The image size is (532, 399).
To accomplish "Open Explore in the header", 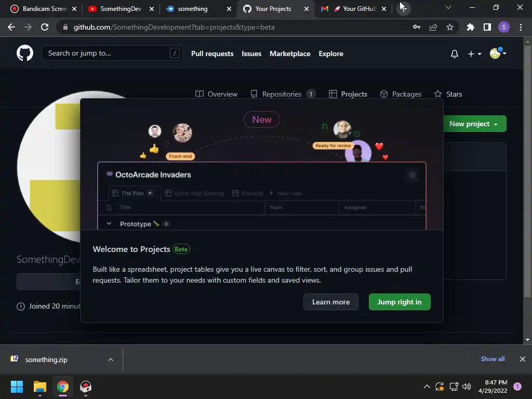I will click(331, 54).
